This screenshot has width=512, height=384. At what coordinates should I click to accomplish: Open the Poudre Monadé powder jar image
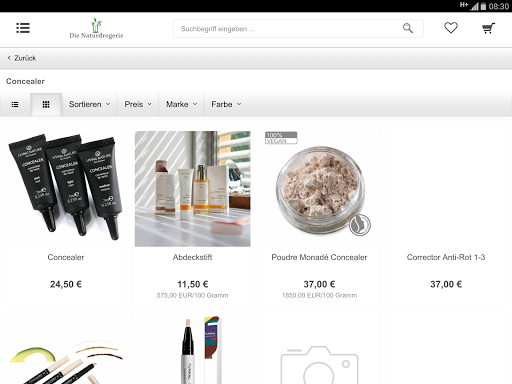tap(319, 189)
